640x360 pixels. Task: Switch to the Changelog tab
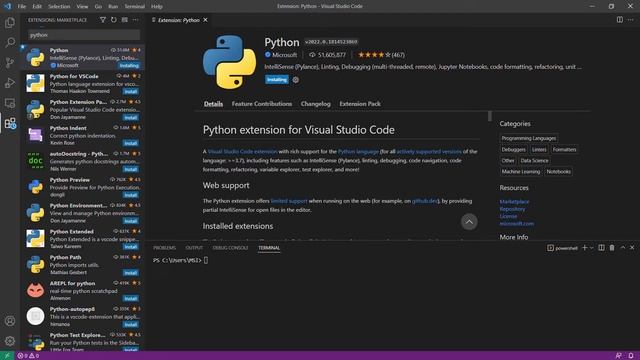pyautogui.click(x=316, y=104)
